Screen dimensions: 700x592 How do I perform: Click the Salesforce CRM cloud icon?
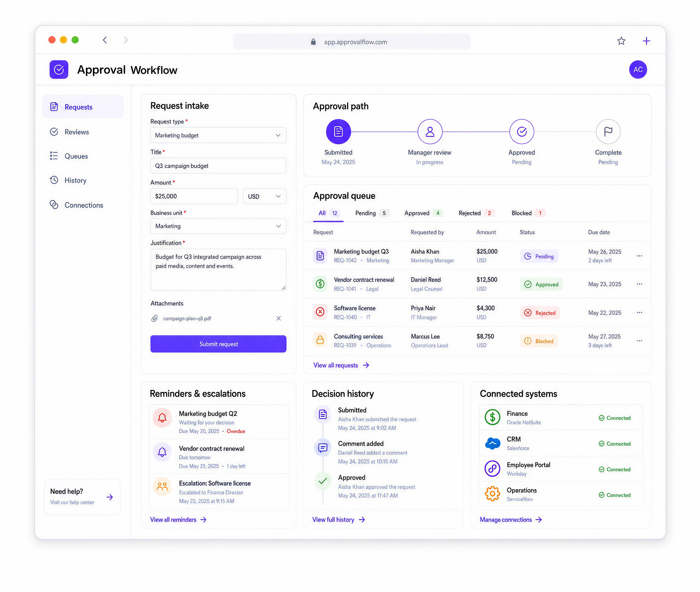492,443
